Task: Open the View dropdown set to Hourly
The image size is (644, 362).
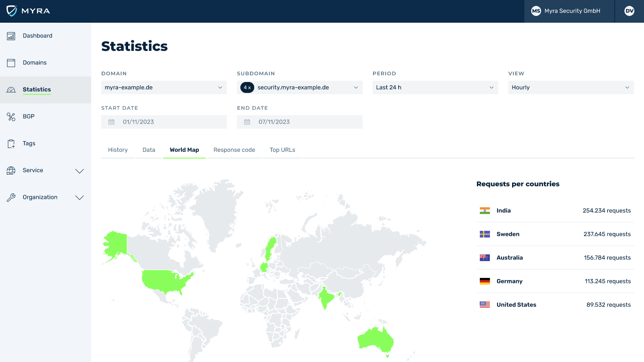Action: 571,87
